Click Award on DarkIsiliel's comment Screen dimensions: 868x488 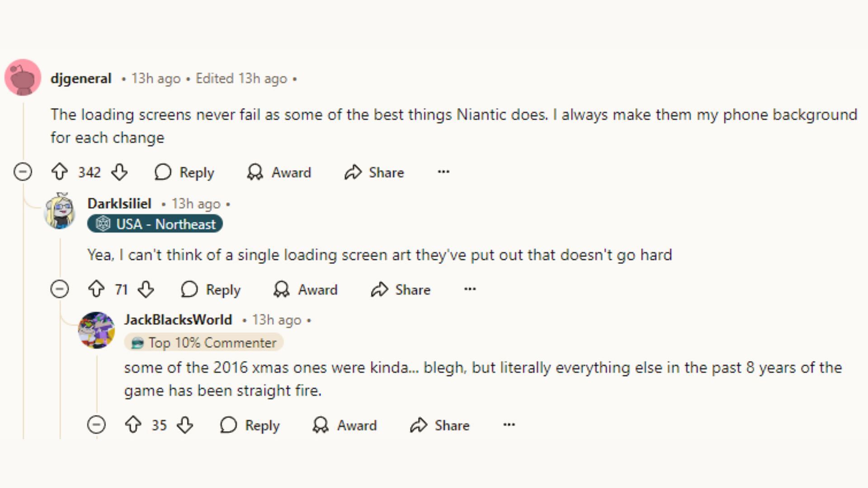(306, 290)
